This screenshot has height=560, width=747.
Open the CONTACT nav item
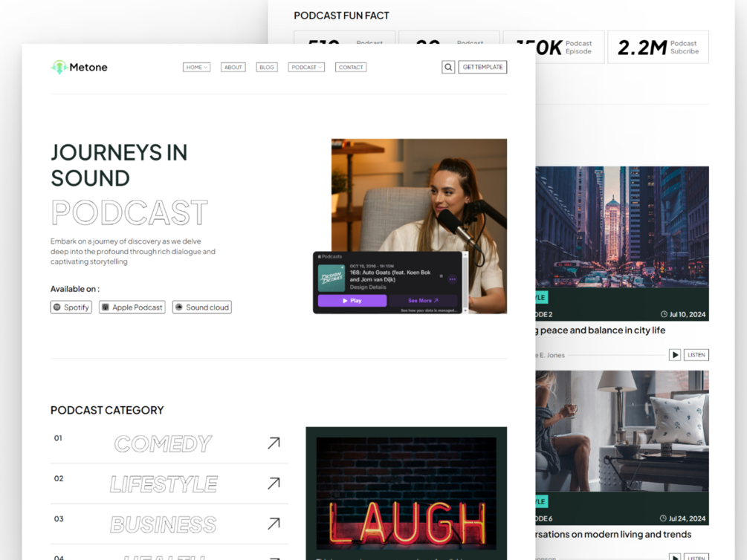pos(351,67)
